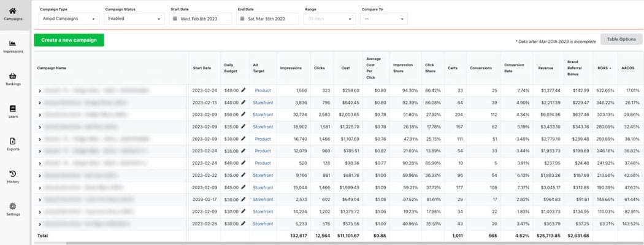Open the Exports file icon
The height and width of the screenshot is (245, 644).
coord(13,141)
